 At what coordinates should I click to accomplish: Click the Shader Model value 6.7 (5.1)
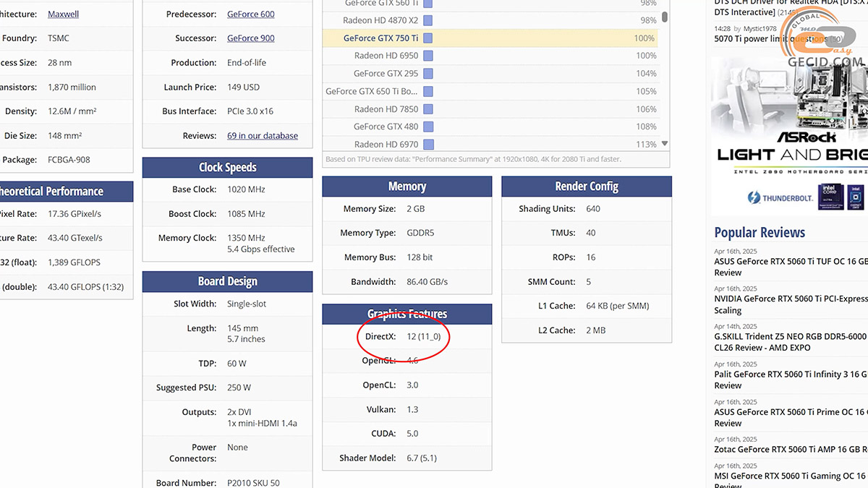click(422, 458)
